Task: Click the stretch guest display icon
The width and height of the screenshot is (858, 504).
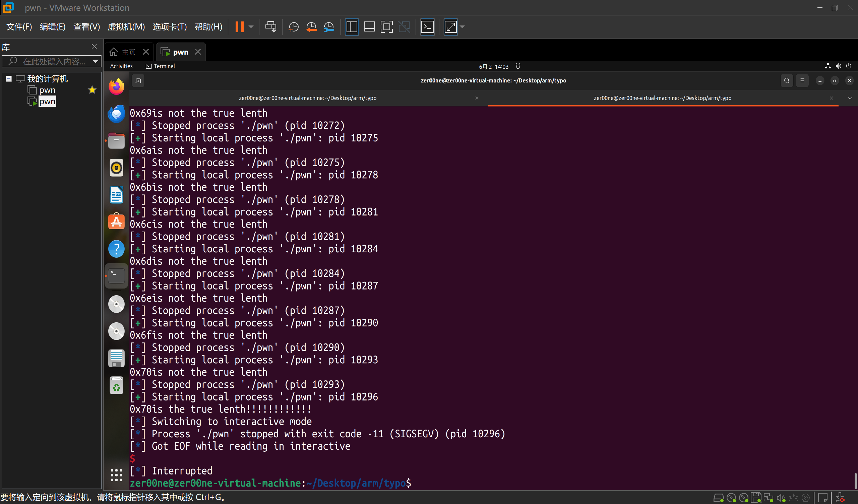Action: point(450,26)
